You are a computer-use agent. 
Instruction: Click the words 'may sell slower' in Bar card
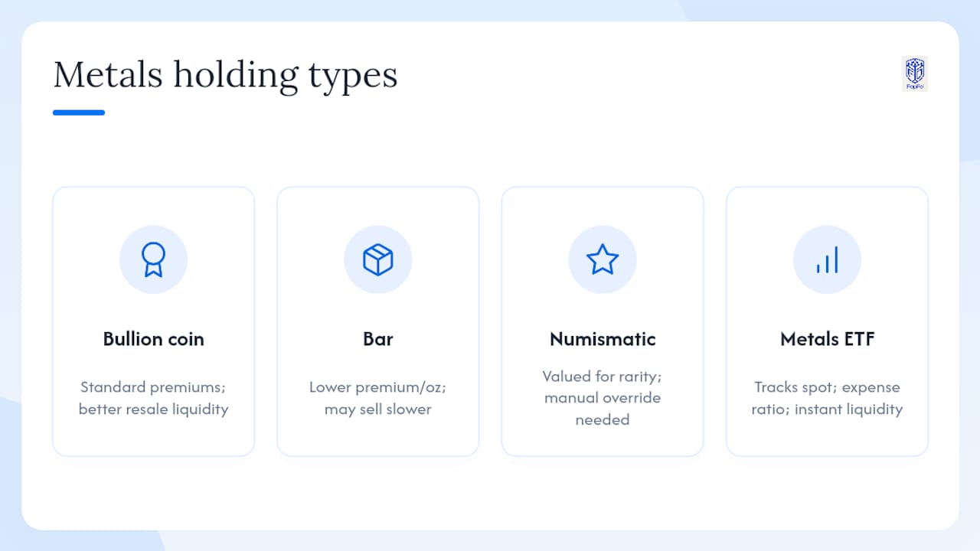pos(377,409)
